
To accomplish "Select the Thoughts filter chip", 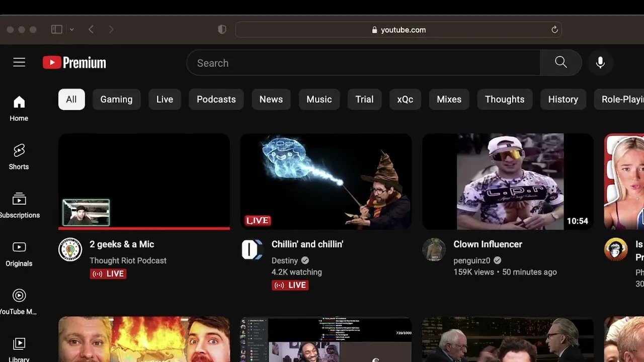I will (x=505, y=99).
